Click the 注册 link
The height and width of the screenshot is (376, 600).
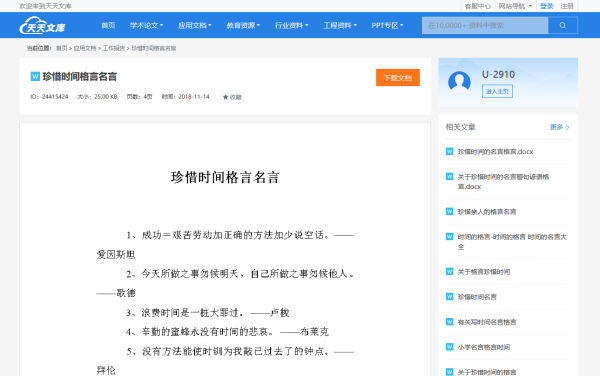point(567,6)
